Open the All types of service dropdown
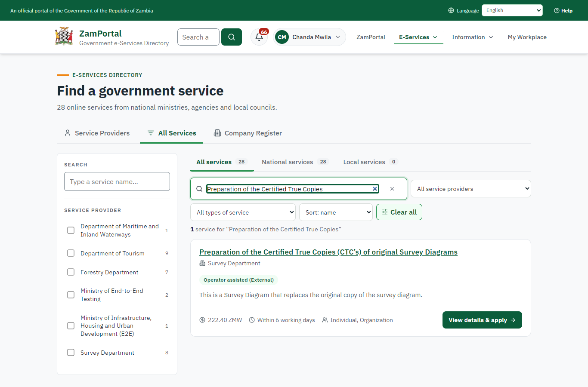Screen dimensions: 588x387 243,212
